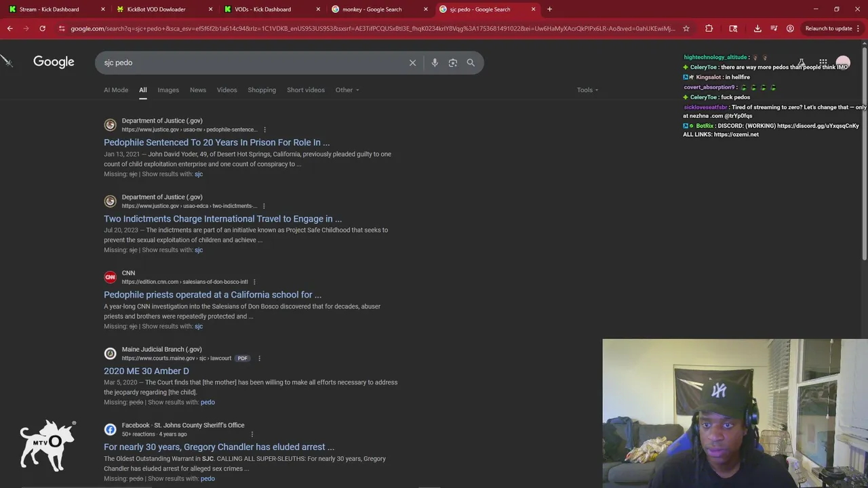Select the News search tab
Viewport: 868px width, 488px height.
(x=198, y=90)
